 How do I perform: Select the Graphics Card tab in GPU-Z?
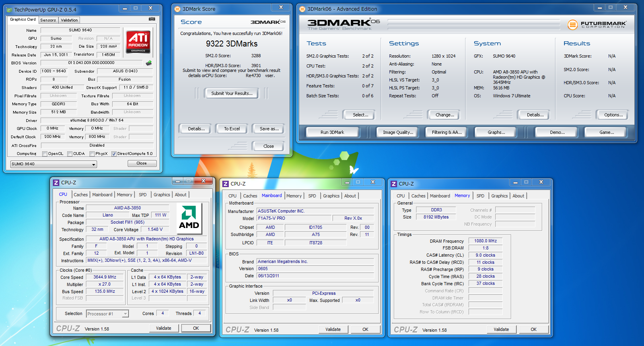tap(23, 19)
